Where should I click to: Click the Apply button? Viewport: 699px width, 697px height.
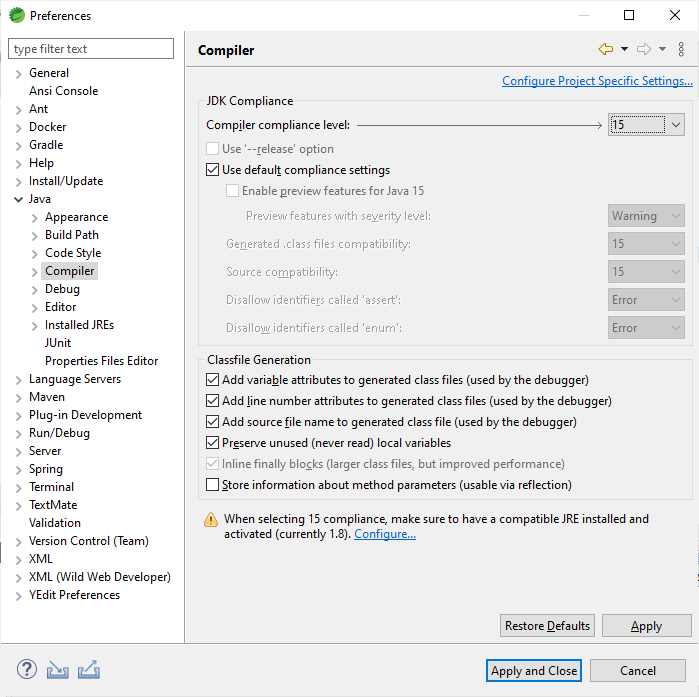click(x=646, y=626)
